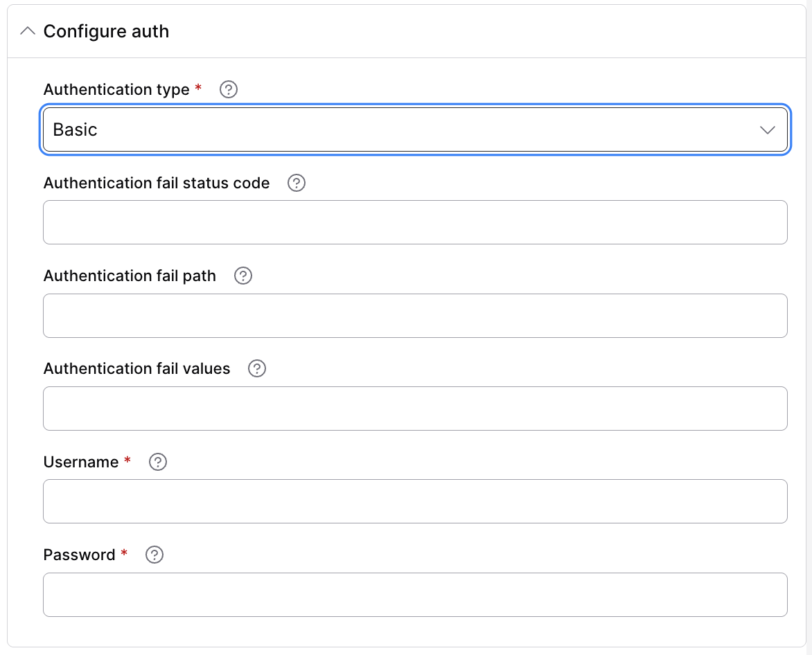The width and height of the screenshot is (812, 655).
Task: Click the Authentication type label text
Action: (x=116, y=89)
